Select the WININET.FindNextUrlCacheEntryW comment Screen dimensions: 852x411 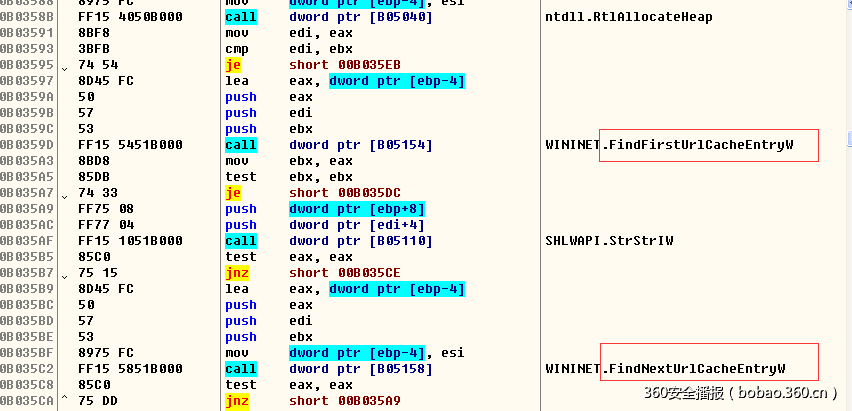click(x=665, y=369)
